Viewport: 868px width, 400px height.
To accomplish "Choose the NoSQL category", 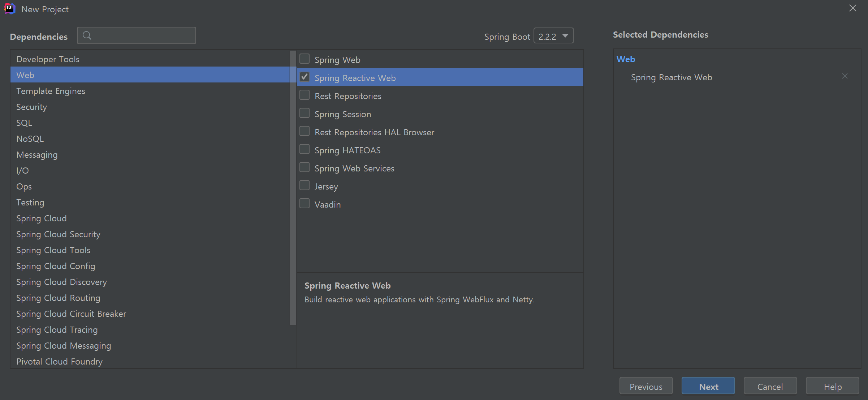I will pos(30,139).
